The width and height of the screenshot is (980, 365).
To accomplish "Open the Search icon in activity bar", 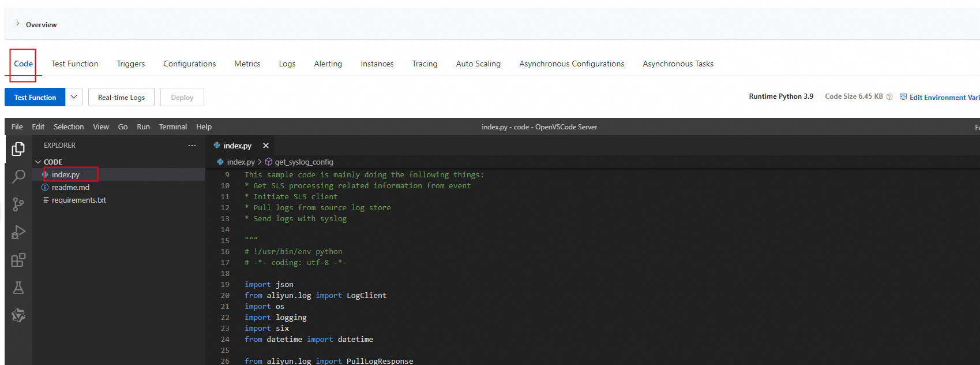I will point(18,177).
